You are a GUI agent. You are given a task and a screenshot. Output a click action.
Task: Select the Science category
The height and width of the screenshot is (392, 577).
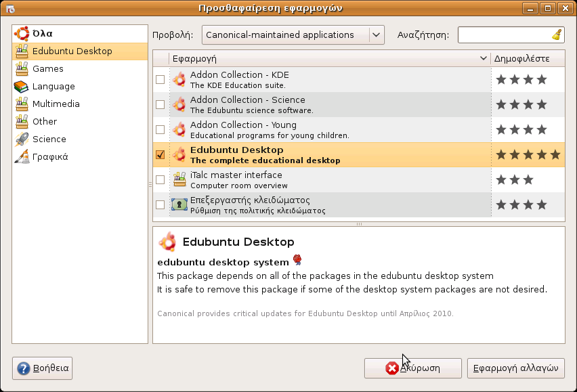point(80,139)
